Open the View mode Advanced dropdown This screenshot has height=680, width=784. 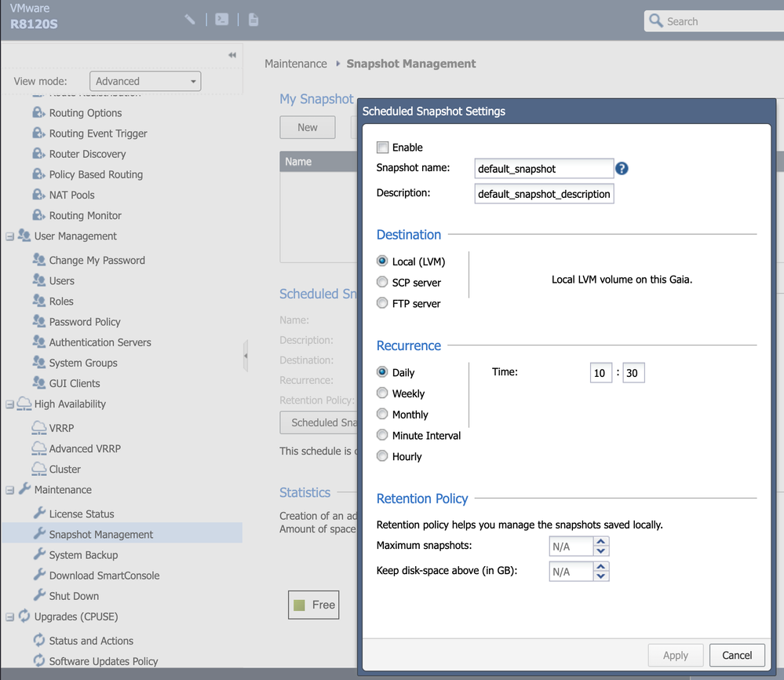145,81
